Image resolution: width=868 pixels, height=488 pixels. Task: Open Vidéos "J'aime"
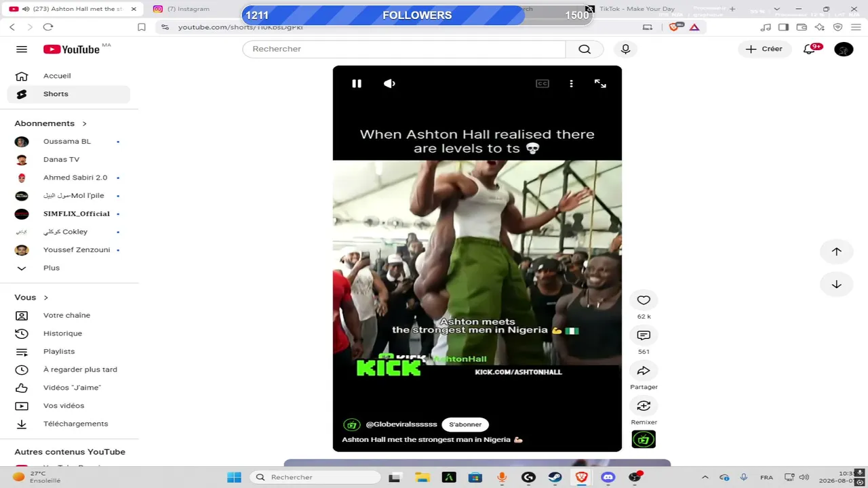[68, 388]
